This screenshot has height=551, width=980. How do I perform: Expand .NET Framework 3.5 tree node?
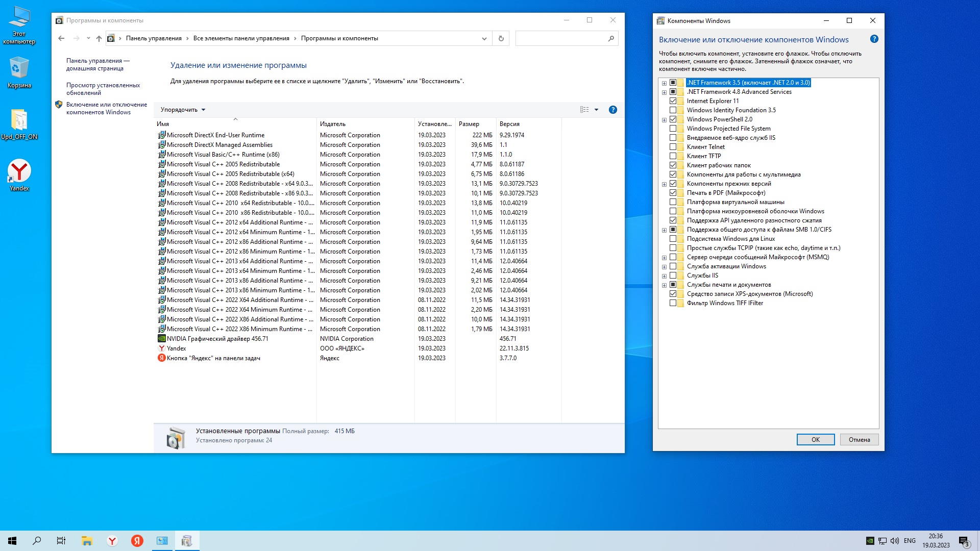(x=664, y=83)
